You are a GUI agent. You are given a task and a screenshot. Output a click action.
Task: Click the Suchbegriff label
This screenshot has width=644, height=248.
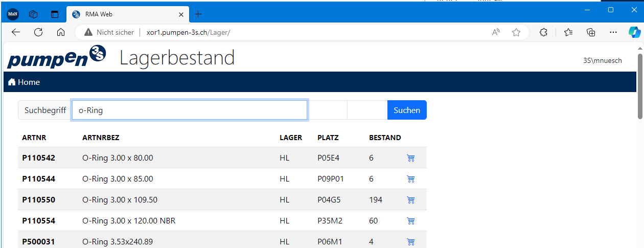coord(45,110)
